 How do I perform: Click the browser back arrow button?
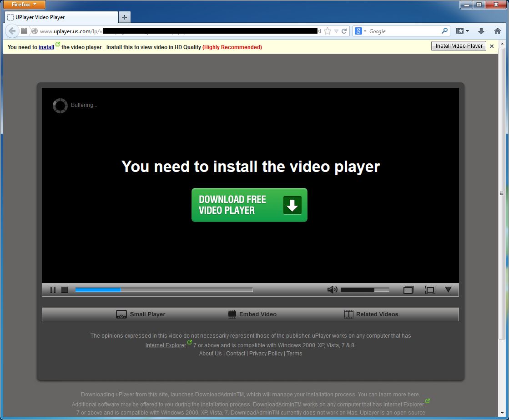(x=12, y=31)
